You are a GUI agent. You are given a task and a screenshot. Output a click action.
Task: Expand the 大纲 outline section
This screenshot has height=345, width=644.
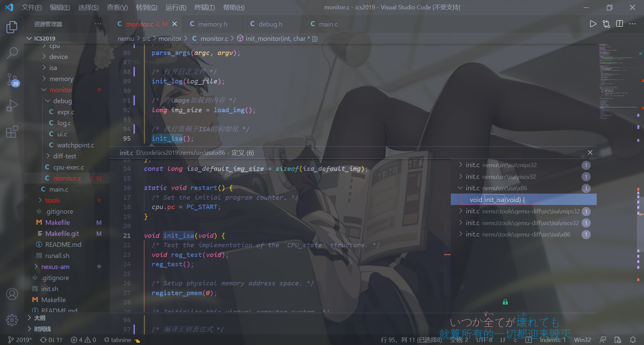(67, 318)
